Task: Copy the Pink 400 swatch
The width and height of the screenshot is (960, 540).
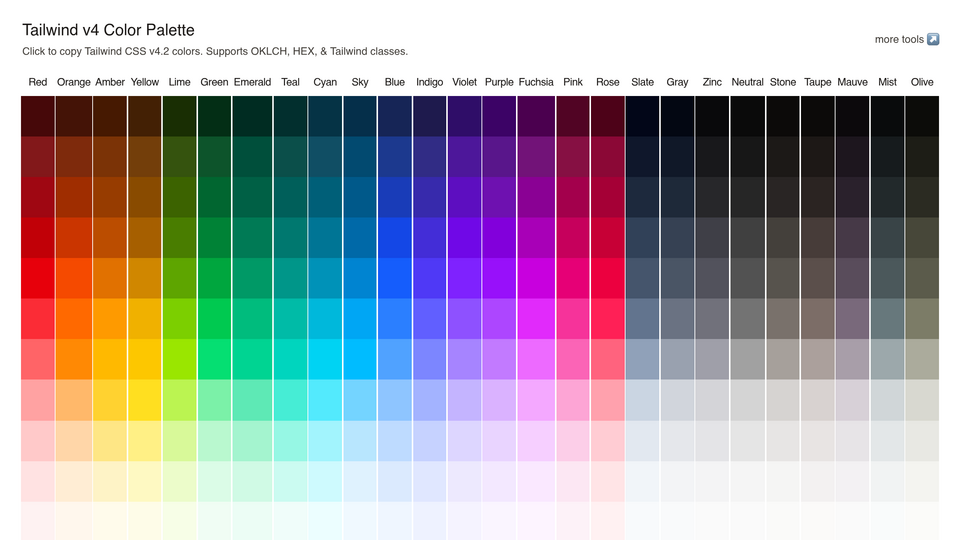Action: point(573,359)
